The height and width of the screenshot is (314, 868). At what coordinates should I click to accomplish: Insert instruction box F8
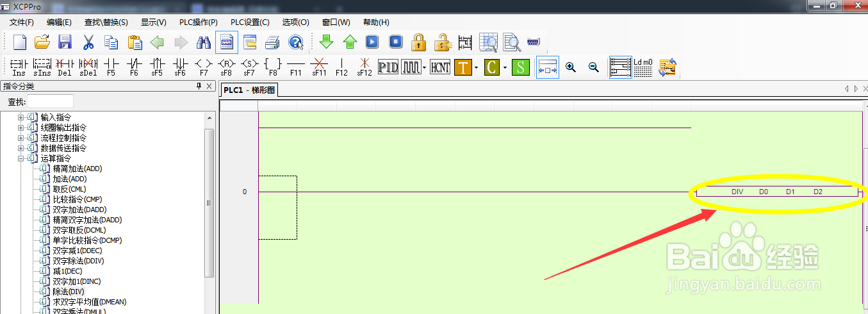pos(273,67)
